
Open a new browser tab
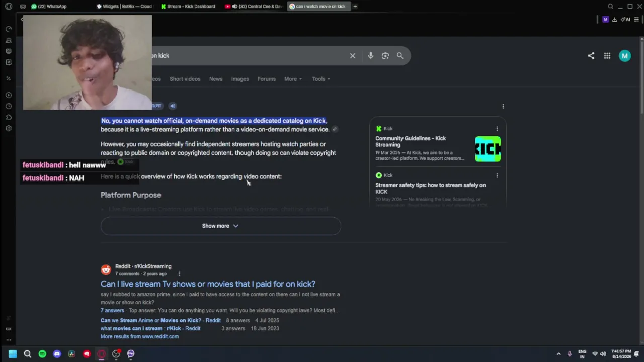[x=355, y=7]
